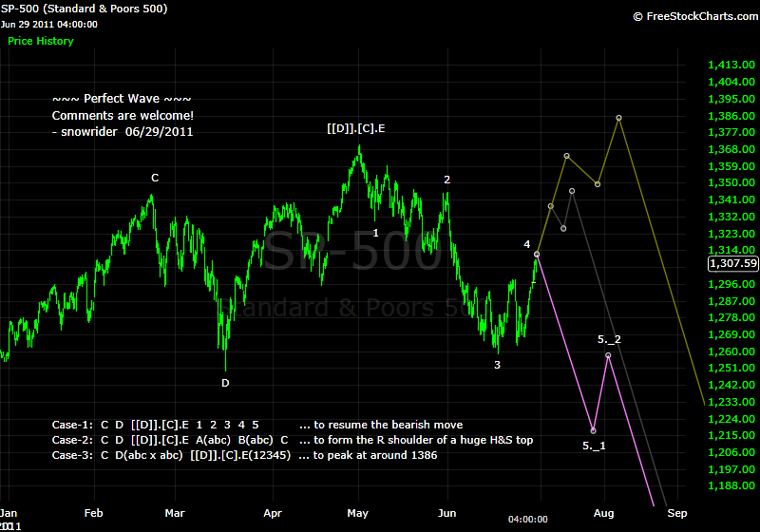The width and height of the screenshot is (760, 532).
Task: Click the 'Jan' label on the time axis
Action: point(9,513)
